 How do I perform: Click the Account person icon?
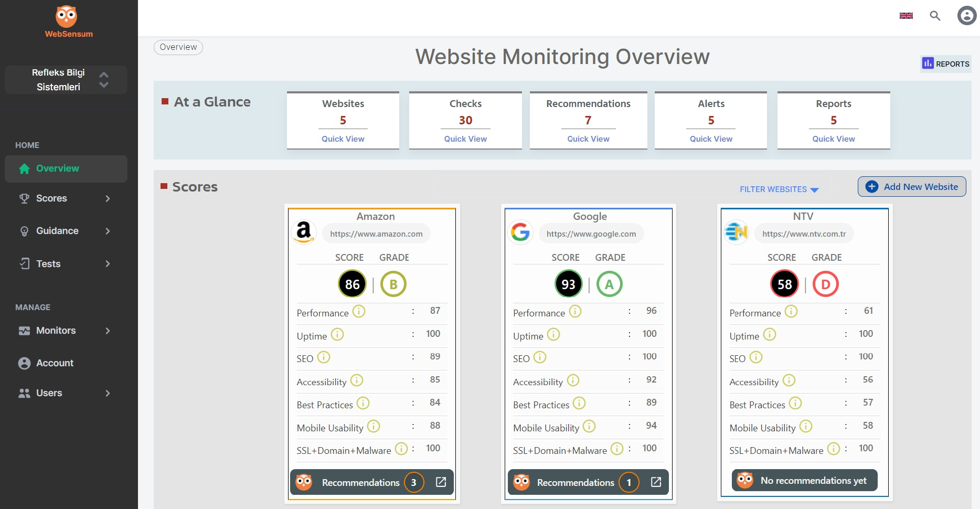click(24, 363)
